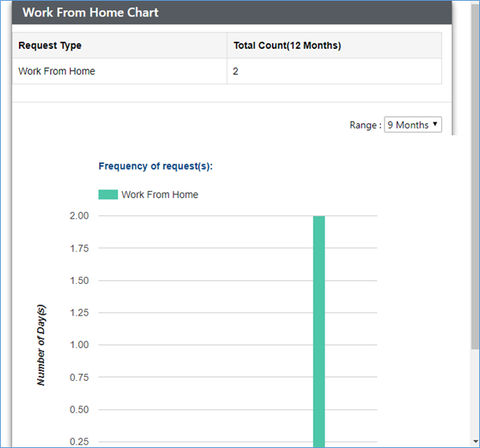Toggle the Work From Home legend label

coord(160,195)
